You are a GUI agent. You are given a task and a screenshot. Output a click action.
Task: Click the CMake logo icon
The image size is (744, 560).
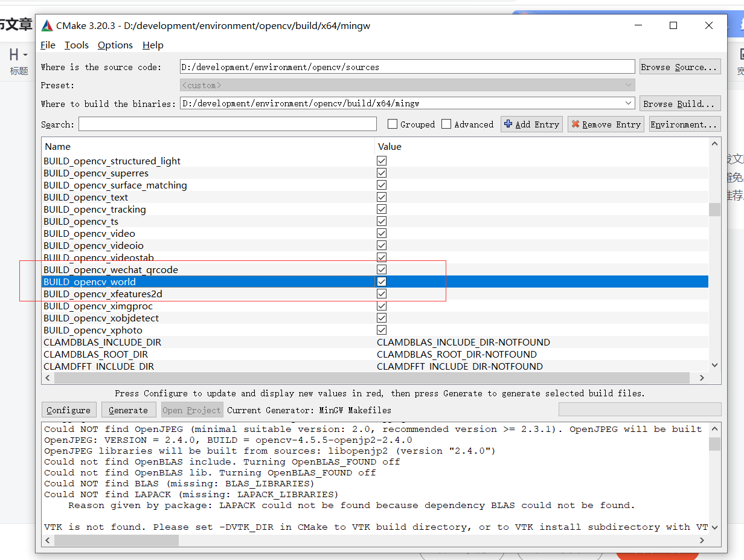coord(47,25)
